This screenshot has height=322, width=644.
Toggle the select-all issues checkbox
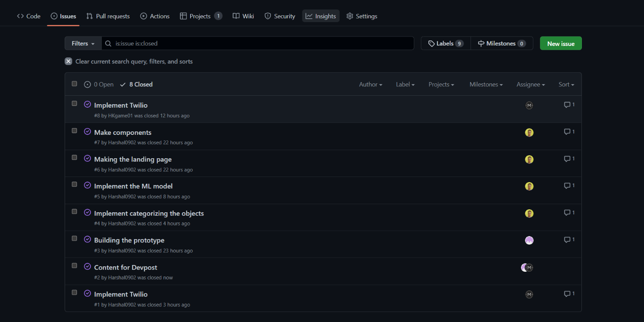click(74, 84)
